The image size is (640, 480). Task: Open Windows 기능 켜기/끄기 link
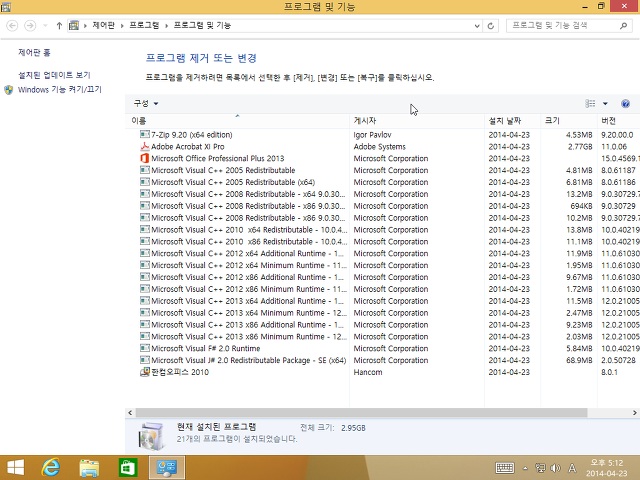[60, 89]
